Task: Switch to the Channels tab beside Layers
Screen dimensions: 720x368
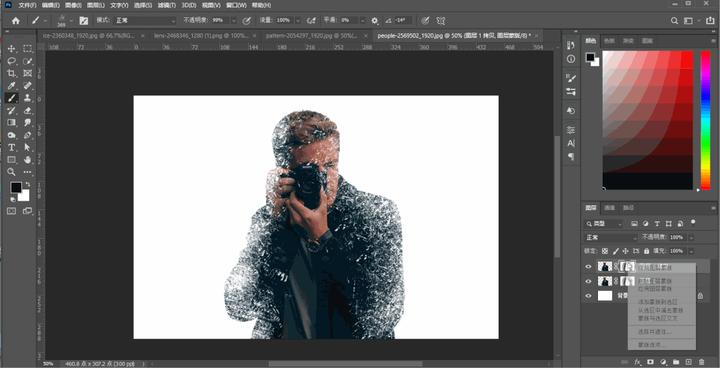Action: [x=610, y=208]
